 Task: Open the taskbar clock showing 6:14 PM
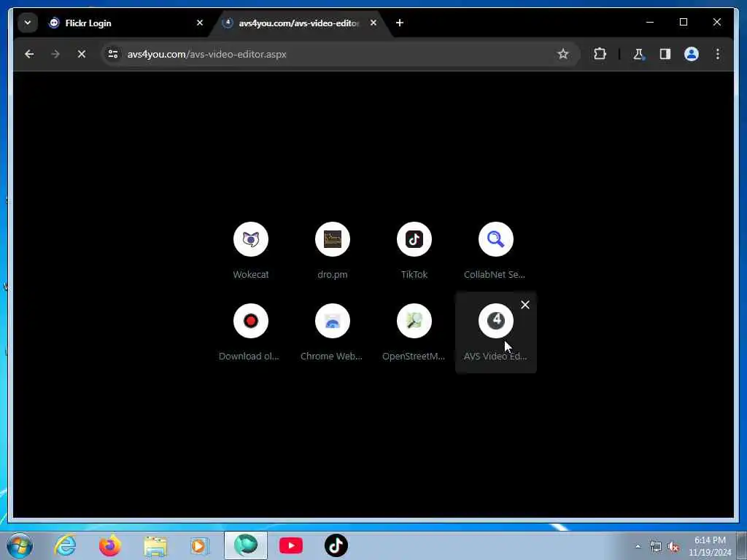click(710, 546)
